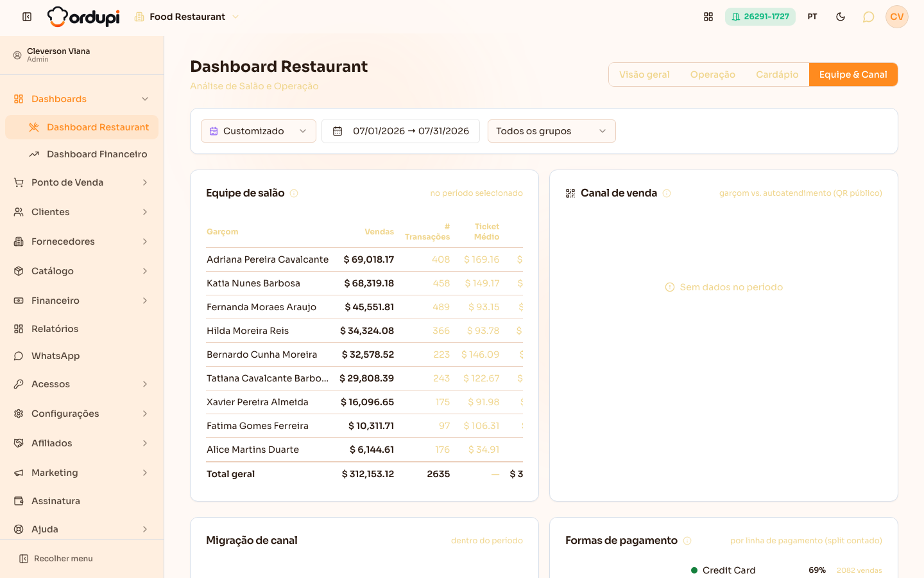Image resolution: width=924 pixels, height=578 pixels.
Task: Open the chat bubble icon in header
Action: pos(868,17)
